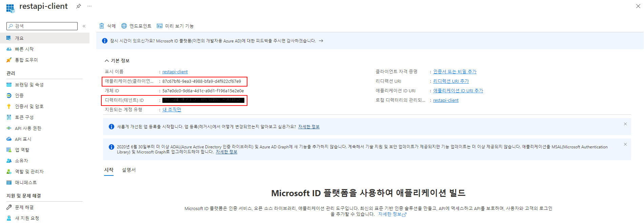This screenshot has width=644, height=223.
Task: Click the 인증서 및 암호 key icon
Action: [9, 106]
